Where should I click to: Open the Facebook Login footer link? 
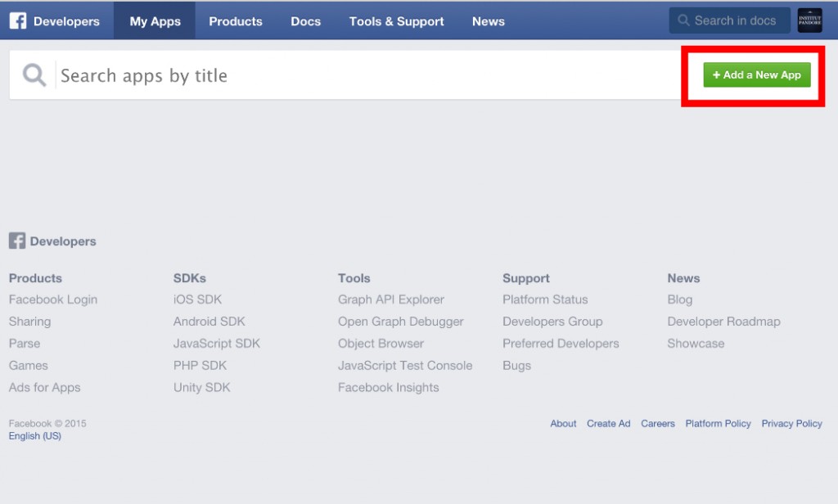click(53, 299)
